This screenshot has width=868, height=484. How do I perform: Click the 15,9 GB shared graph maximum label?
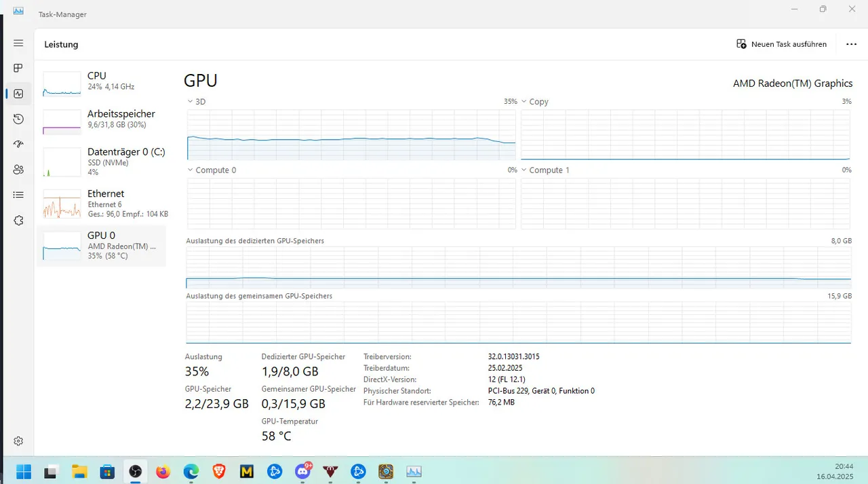point(840,296)
